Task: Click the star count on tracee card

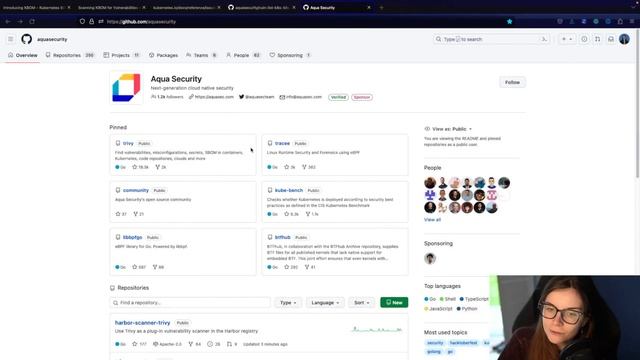Action: pyautogui.click(x=289, y=167)
